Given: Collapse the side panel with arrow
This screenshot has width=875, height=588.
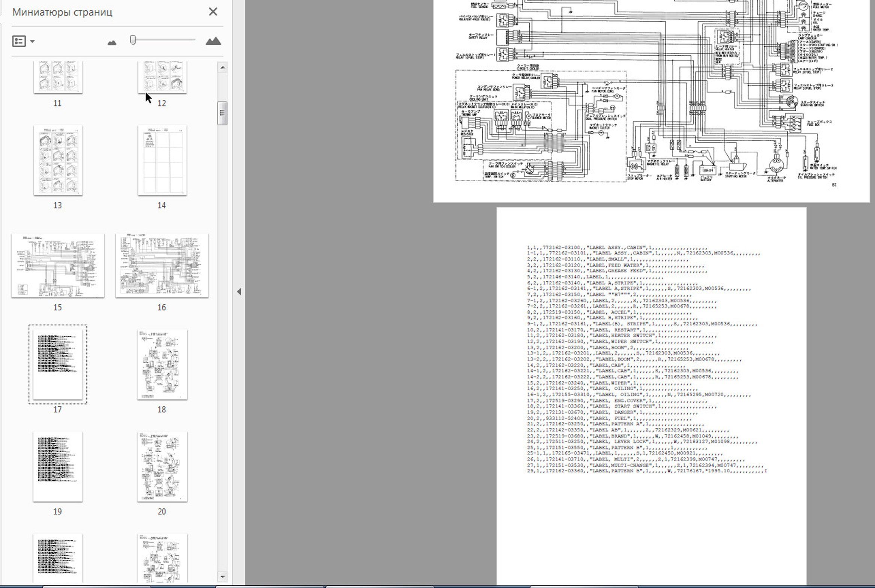Looking at the screenshot, I should [239, 292].
